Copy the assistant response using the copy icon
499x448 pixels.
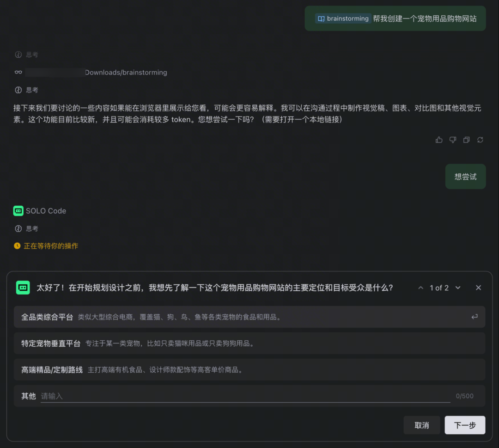point(466,140)
